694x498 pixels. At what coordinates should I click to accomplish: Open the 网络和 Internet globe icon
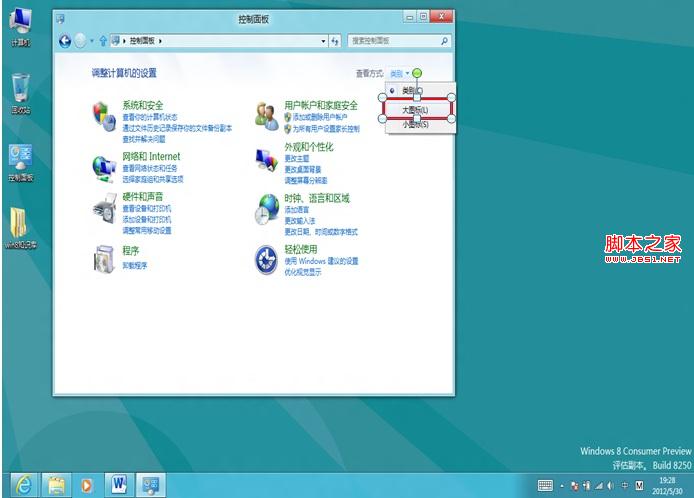point(104,168)
